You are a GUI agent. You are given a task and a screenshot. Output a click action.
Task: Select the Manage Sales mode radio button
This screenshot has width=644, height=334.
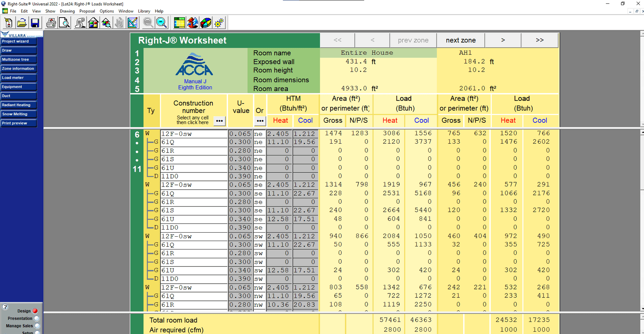click(x=37, y=326)
